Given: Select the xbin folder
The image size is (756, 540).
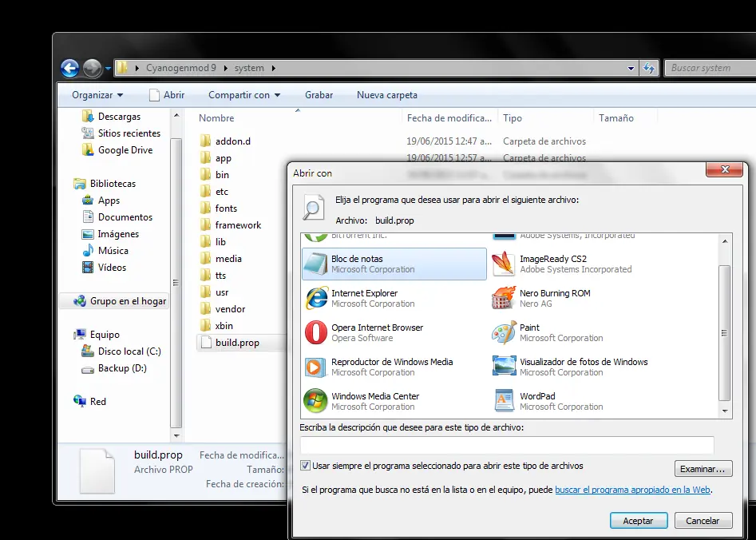Looking at the screenshot, I should [x=224, y=326].
